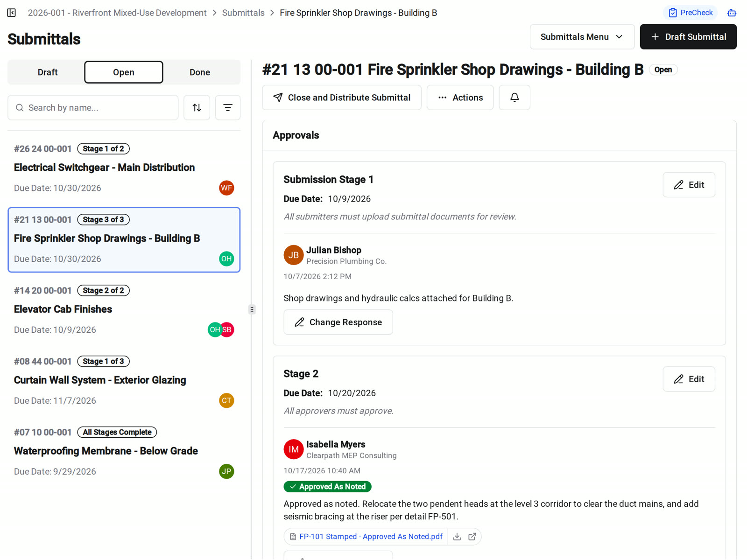Download FP-101 Stamped PDF
Image resolution: width=747 pixels, height=560 pixels.
457,537
